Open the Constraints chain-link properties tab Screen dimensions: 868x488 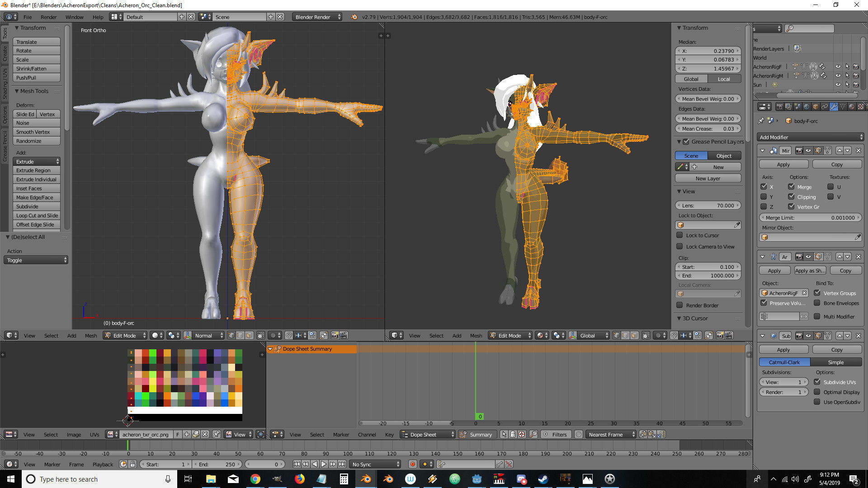[825, 107]
